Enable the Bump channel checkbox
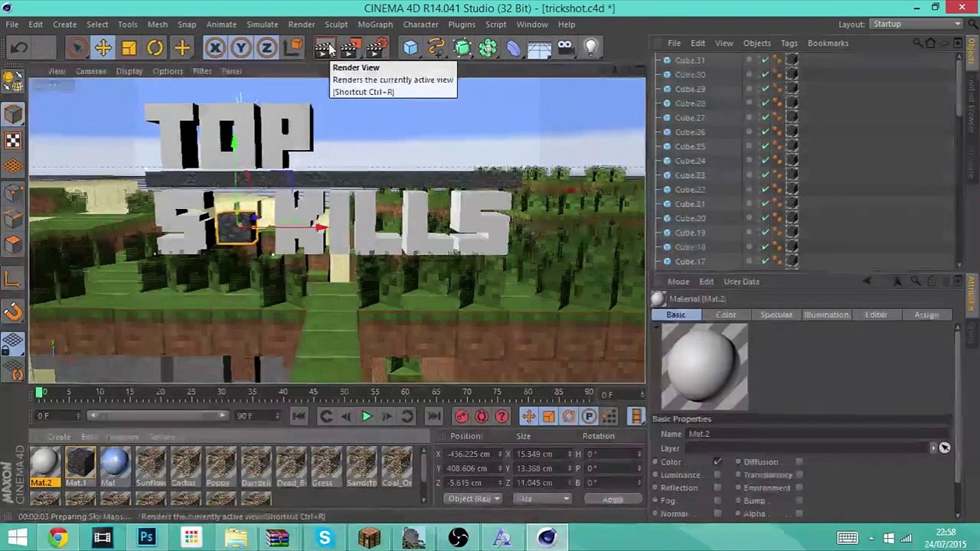This screenshot has height=551, width=980. (799, 500)
